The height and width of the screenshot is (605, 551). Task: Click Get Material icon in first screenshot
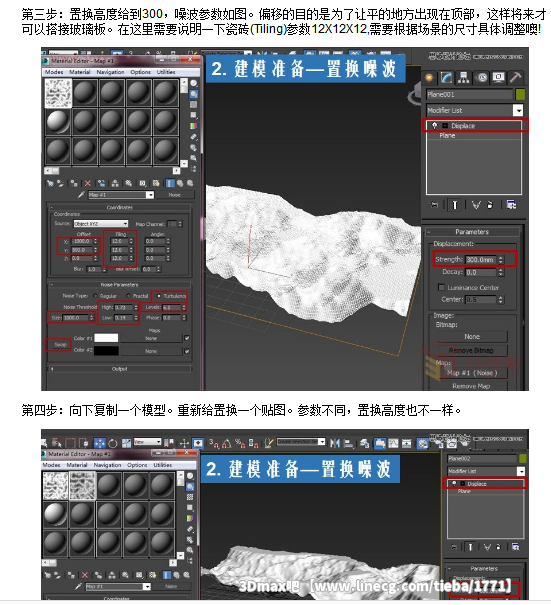point(50,183)
